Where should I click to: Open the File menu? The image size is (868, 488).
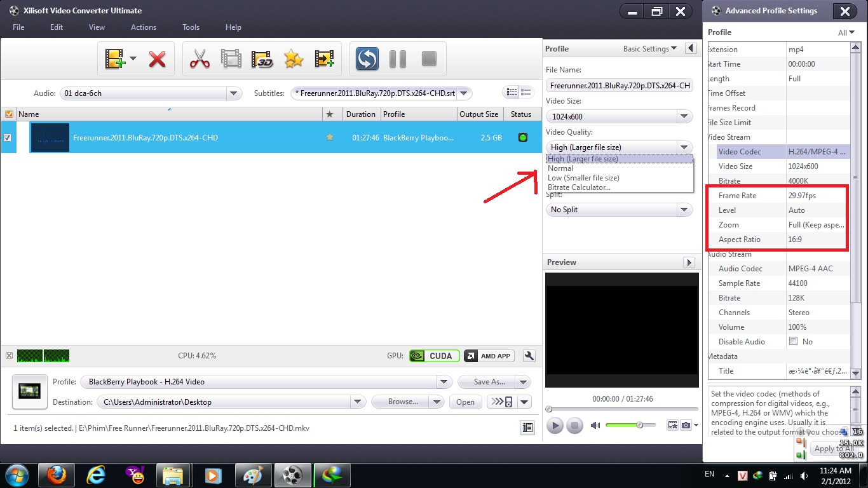pos(18,27)
